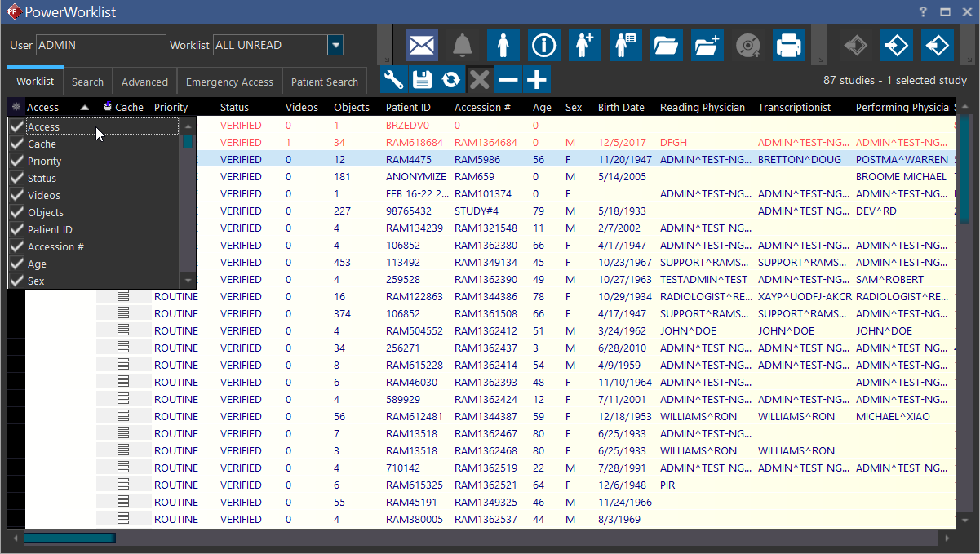The image size is (980, 554).
Task: Open the patient information (i) icon
Action: click(543, 45)
